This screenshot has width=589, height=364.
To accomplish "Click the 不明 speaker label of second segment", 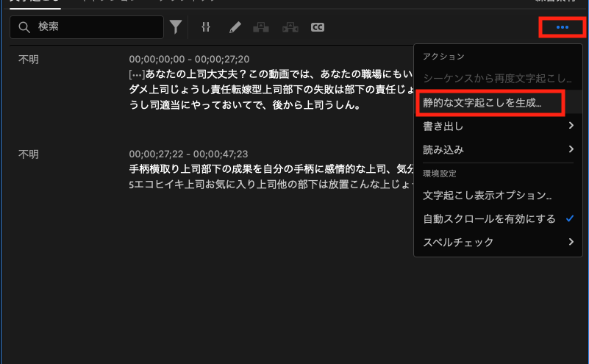I will pos(29,154).
